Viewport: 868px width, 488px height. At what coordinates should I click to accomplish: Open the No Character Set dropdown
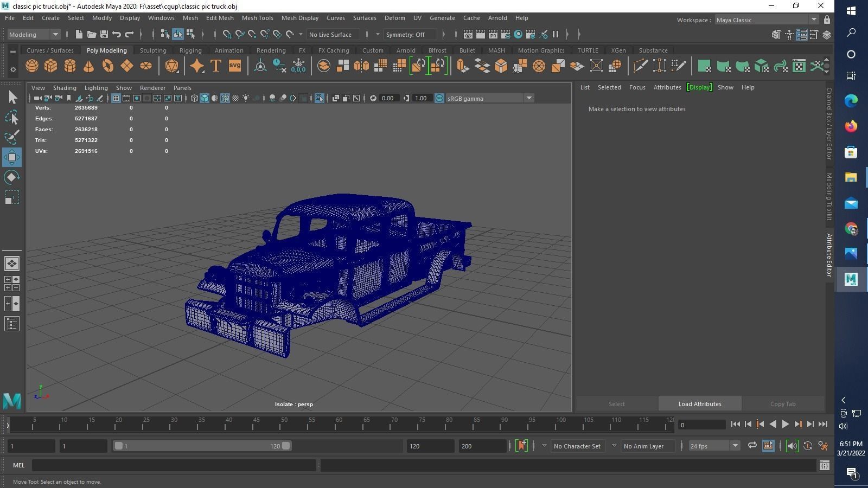click(x=577, y=446)
